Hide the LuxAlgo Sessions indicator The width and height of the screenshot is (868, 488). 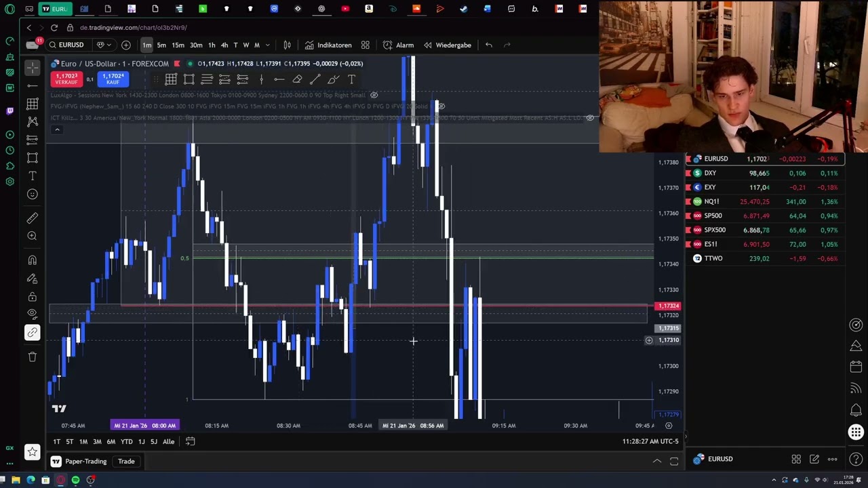coord(374,95)
